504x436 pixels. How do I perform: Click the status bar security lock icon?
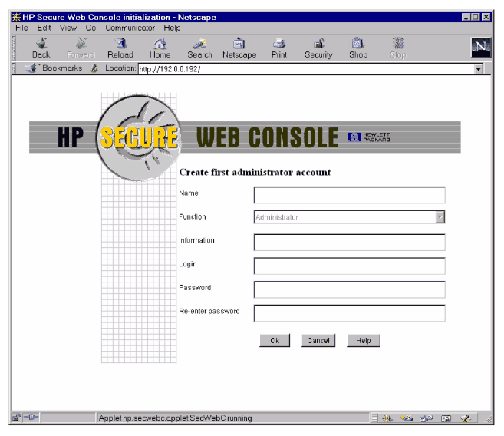[16, 418]
